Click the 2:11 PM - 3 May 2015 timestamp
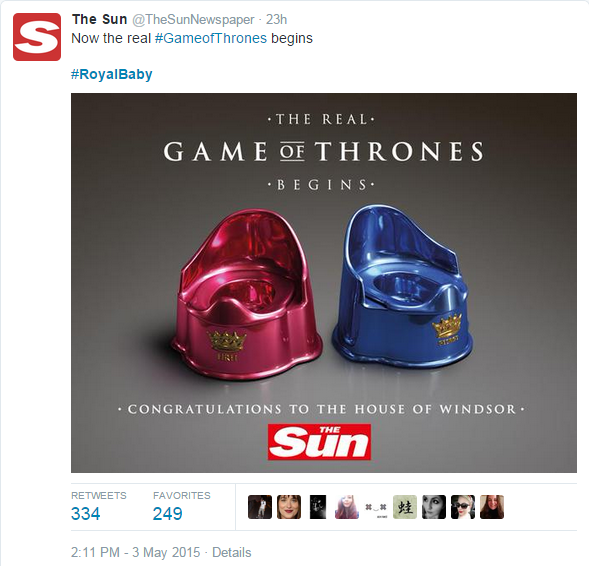589x566 pixels. [136, 552]
